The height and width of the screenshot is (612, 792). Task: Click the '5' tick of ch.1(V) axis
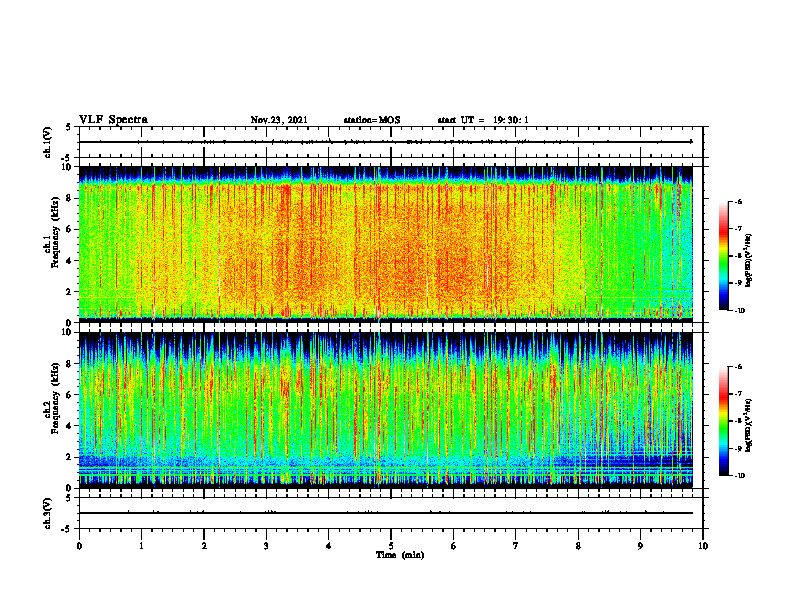(69, 127)
